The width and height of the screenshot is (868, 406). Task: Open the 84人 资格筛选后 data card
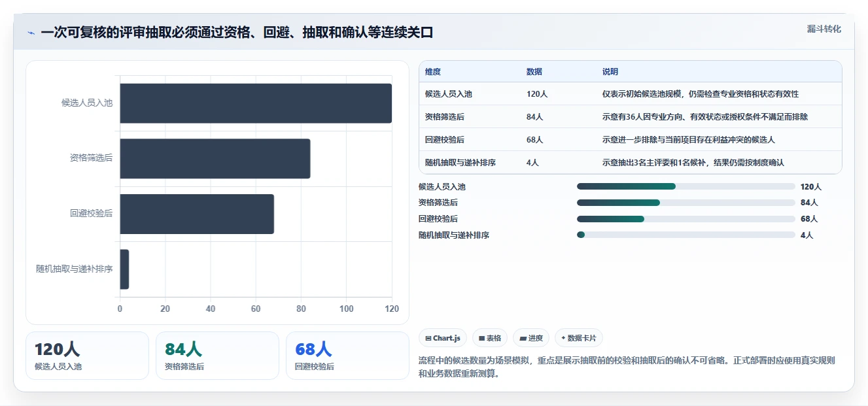click(217, 356)
